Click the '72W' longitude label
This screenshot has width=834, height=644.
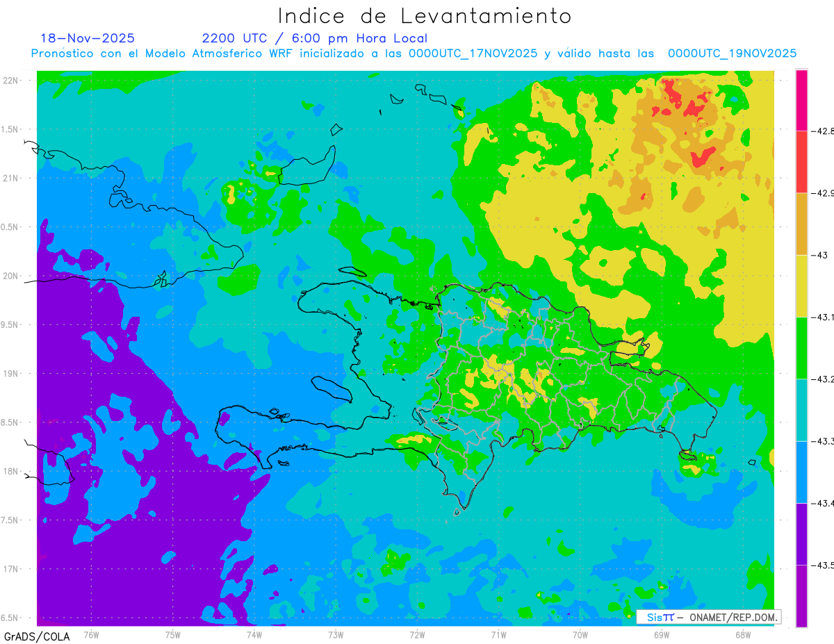pyautogui.click(x=417, y=634)
